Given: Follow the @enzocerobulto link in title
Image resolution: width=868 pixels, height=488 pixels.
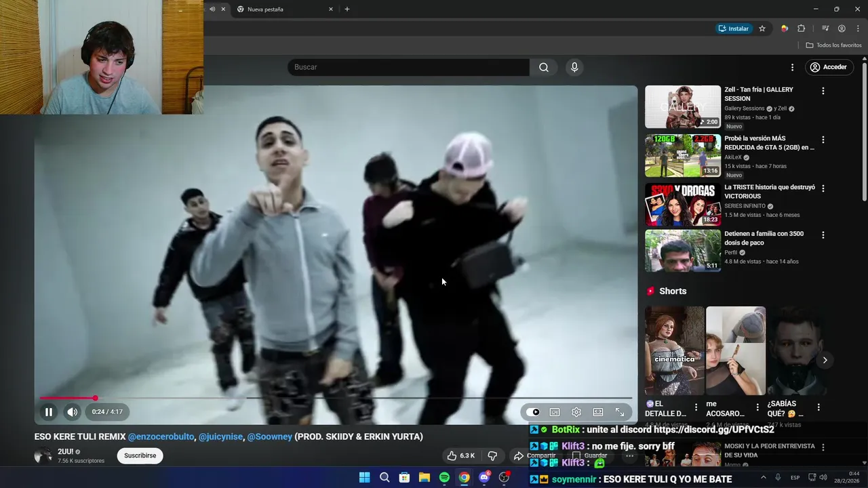Looking at the screenshot, I should tap(161, 436).
